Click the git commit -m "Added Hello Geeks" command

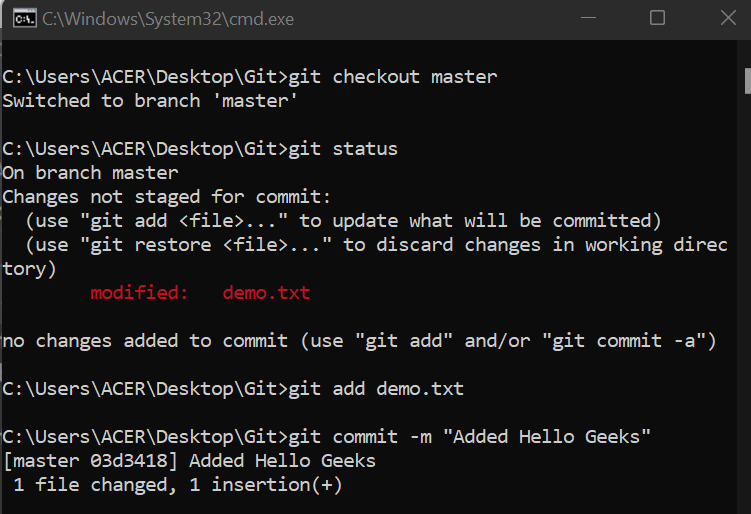(470, 437)
